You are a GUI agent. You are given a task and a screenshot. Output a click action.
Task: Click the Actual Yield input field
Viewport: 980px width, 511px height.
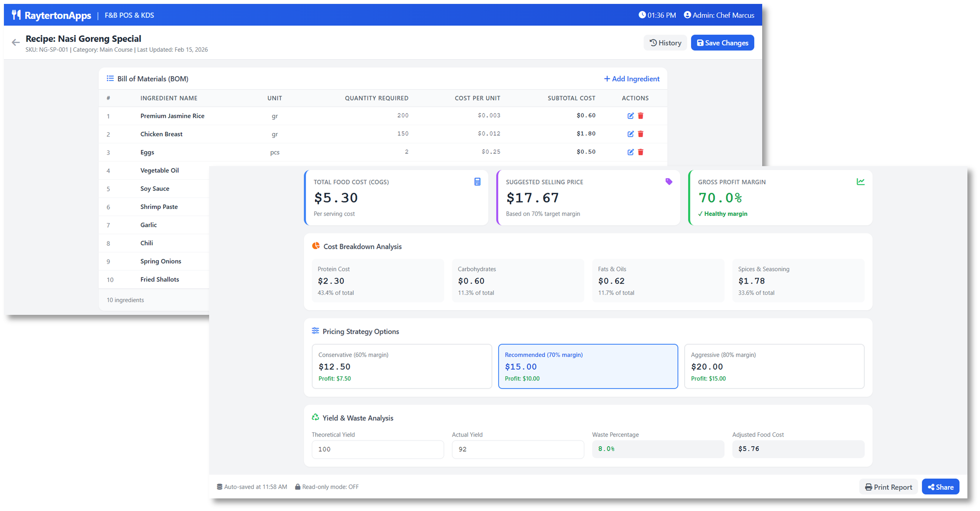click(517, 449)
